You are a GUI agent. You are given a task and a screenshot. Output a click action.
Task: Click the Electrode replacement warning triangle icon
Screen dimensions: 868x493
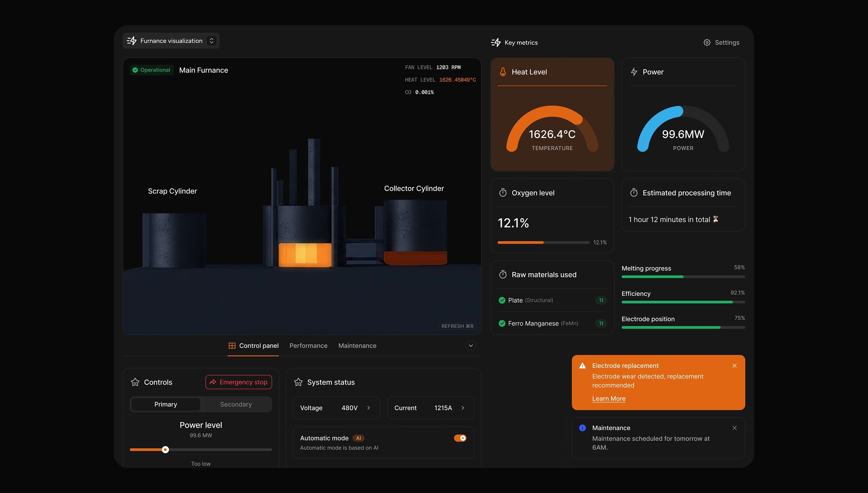582,366
